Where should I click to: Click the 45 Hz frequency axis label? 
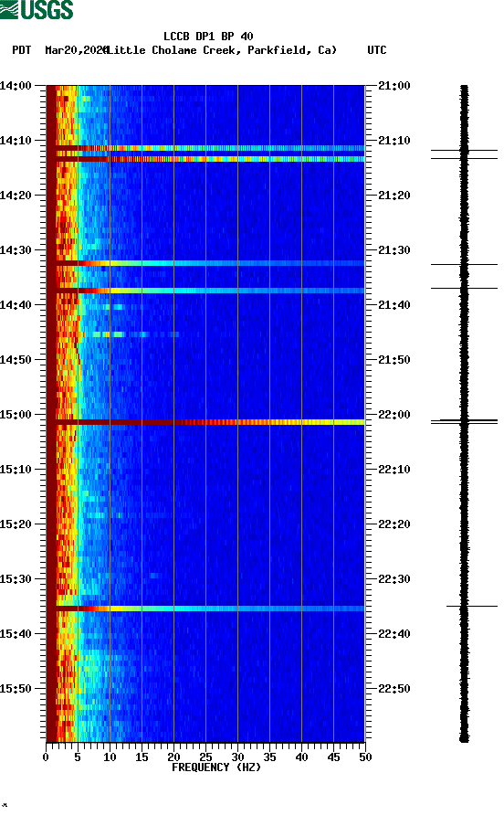tap(333, 757)
